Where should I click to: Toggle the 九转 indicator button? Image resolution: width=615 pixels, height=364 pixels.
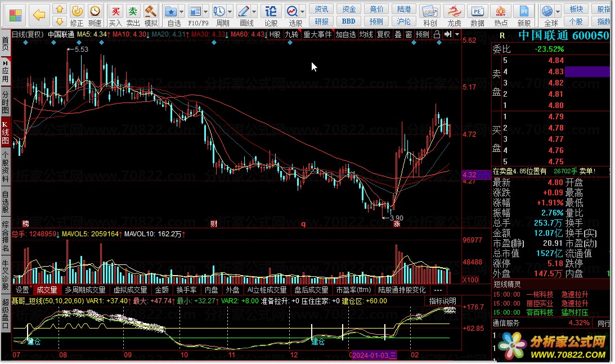(291, 34)
